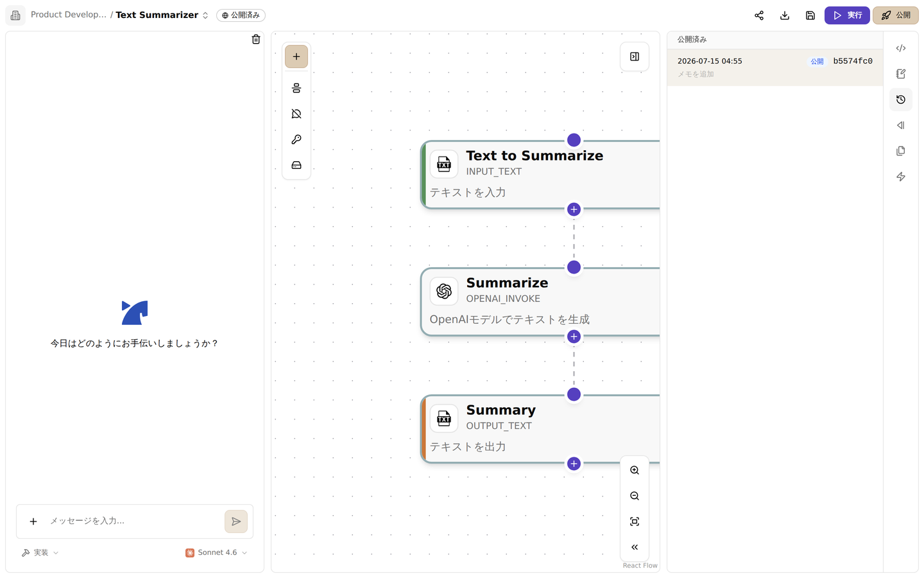This screenshot has height=578, width=924.
Task: Click the storage drive icon
Action: click(x=296, y=165)
